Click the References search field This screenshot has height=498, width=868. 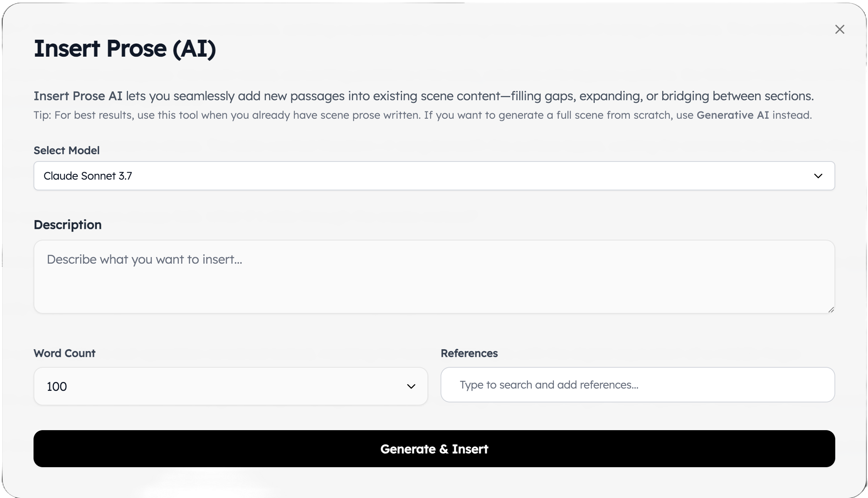pyautogui.click(x=638, y=385)
